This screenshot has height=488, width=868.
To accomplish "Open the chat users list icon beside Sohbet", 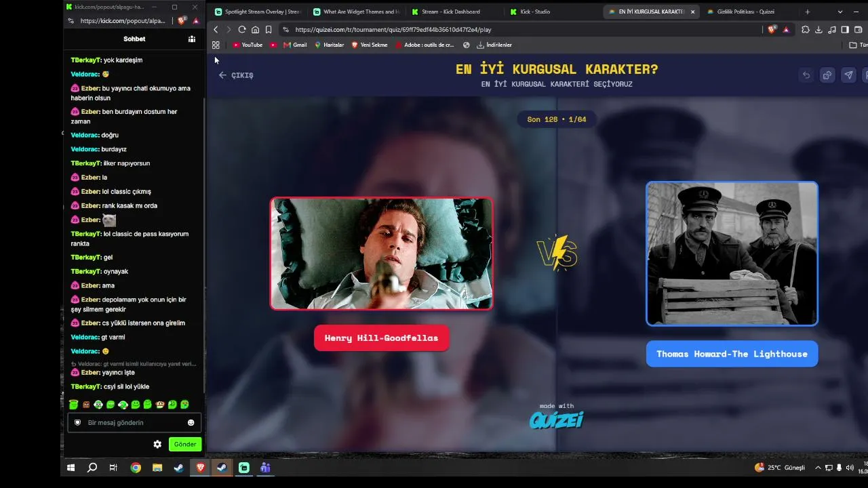I will 192,39.
